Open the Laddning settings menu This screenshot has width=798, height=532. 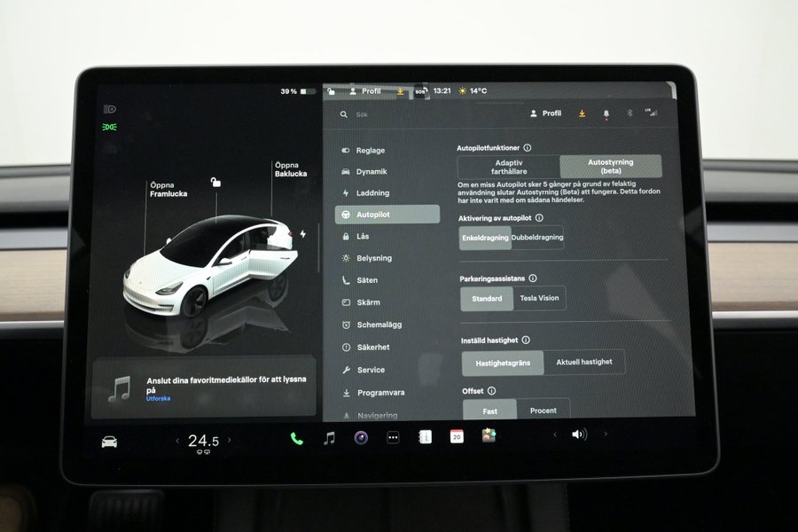point(372,193)
